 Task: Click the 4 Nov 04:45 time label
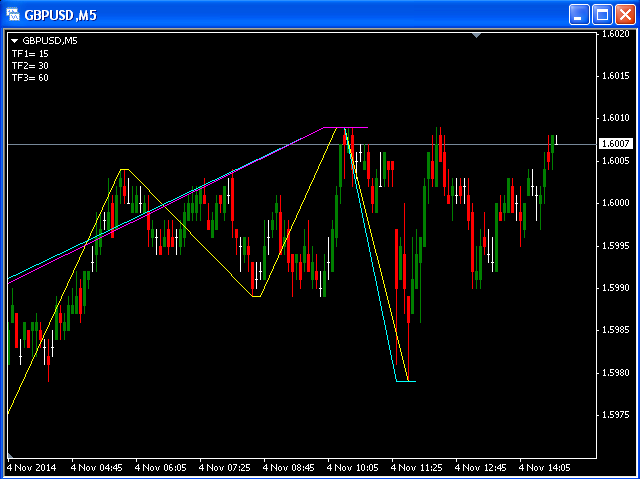(x=97, y=467)
